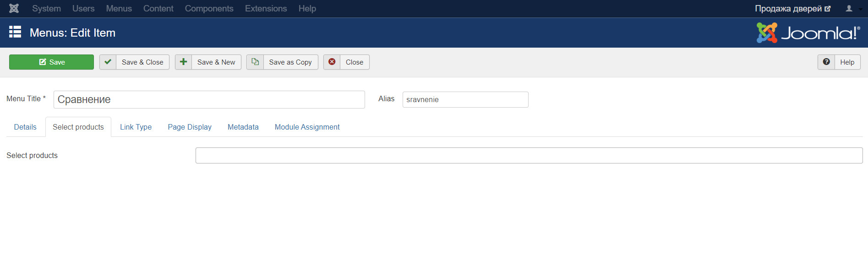Click the Close button in toolbar
This screenshot has height=272, width=868.
click(x=346, y=62)
